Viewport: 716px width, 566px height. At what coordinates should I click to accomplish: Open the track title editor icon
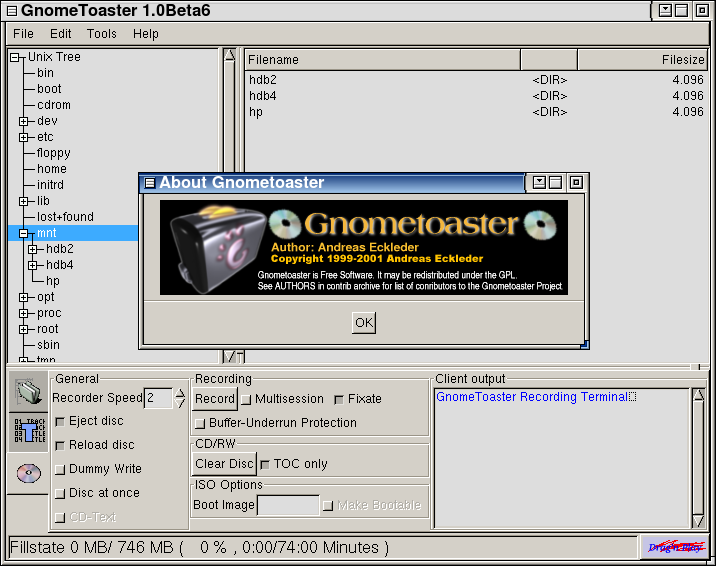click(29, 431)
